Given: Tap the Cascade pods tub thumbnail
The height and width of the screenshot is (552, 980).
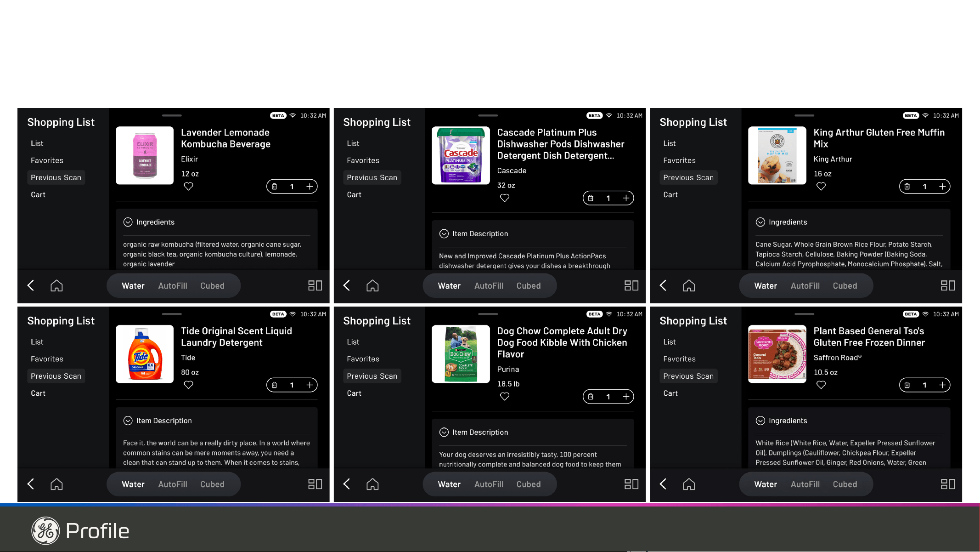Looking at the screenshot, I should tap(461, 155).
